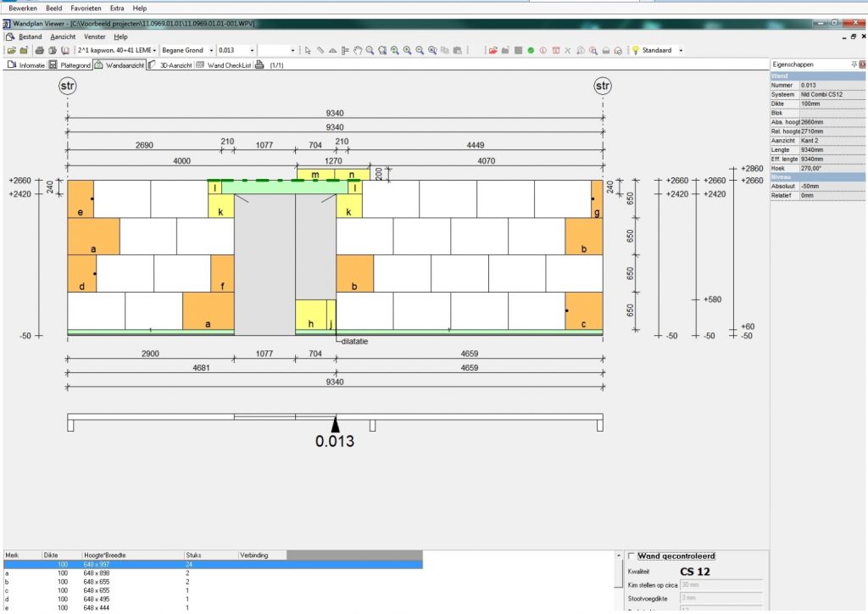
Task: Switch to the Wandaanzicht tab
Action: click(x=120, y=64)
